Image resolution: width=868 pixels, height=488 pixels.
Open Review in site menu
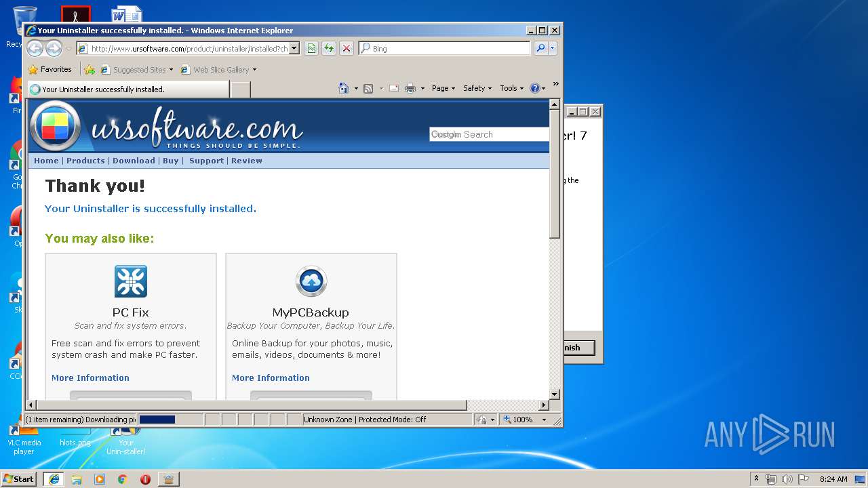point(247,161)
